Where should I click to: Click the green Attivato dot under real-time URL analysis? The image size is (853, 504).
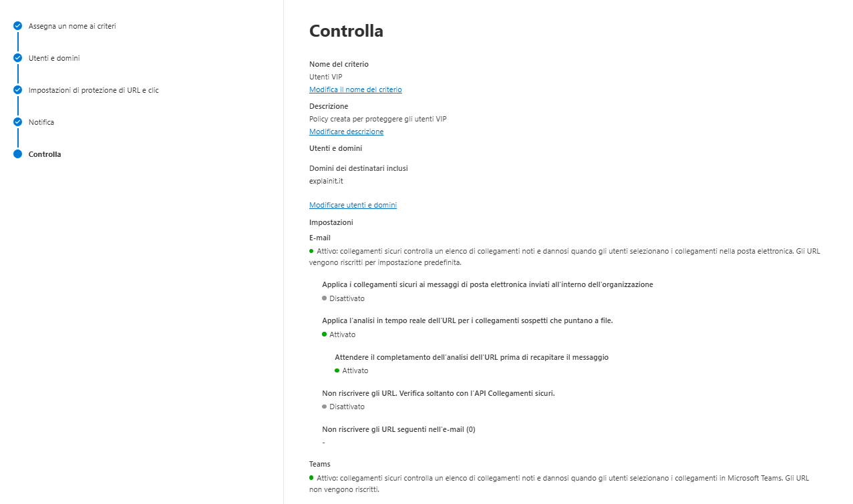pyautogui.click(x=324, y=334)
